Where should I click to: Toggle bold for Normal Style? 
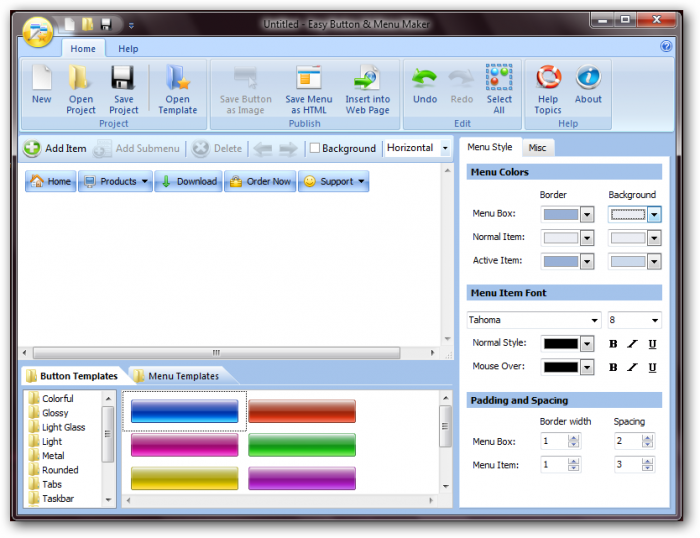click(613, 344)
